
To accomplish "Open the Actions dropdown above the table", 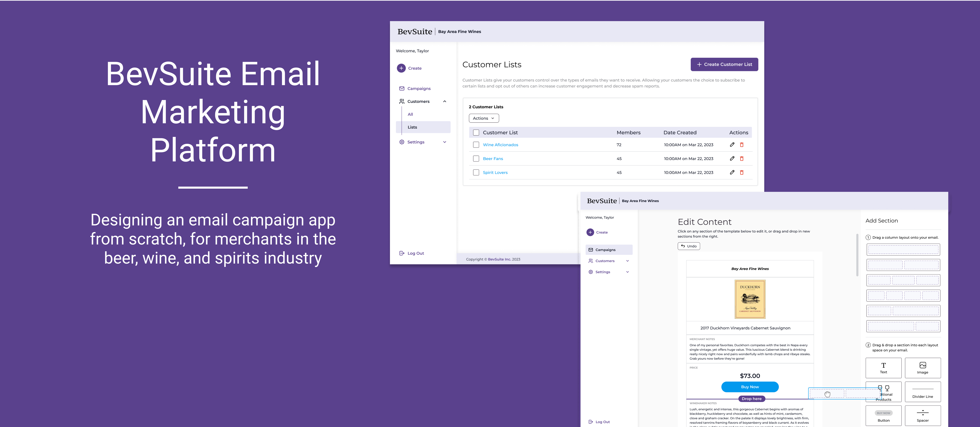I will (484, 118).
